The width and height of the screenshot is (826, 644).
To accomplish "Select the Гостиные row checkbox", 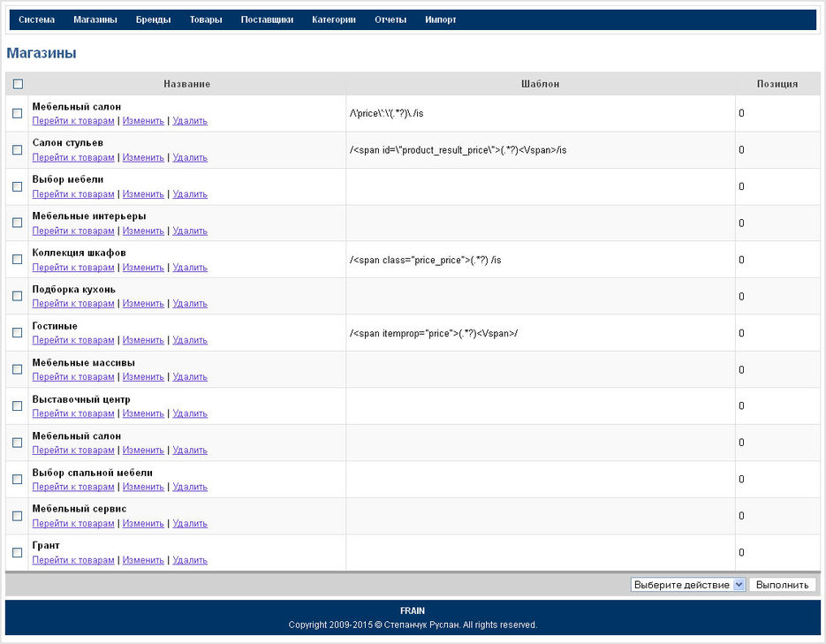I will pos(18,333).
